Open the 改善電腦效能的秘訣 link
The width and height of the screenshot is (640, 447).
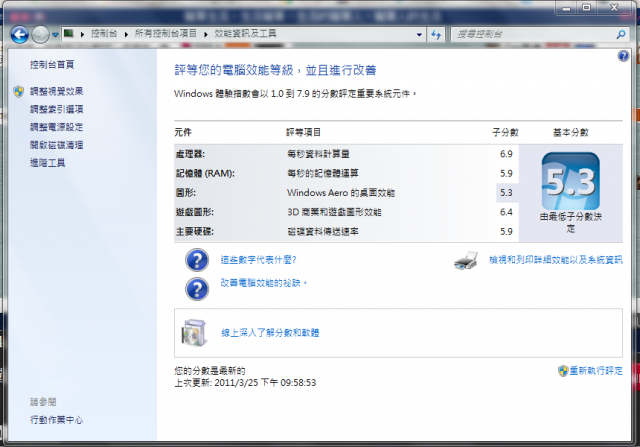click(x=263, y=283)
